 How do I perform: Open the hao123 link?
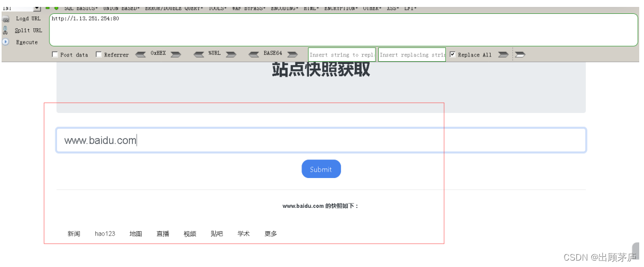pos(105,234)
